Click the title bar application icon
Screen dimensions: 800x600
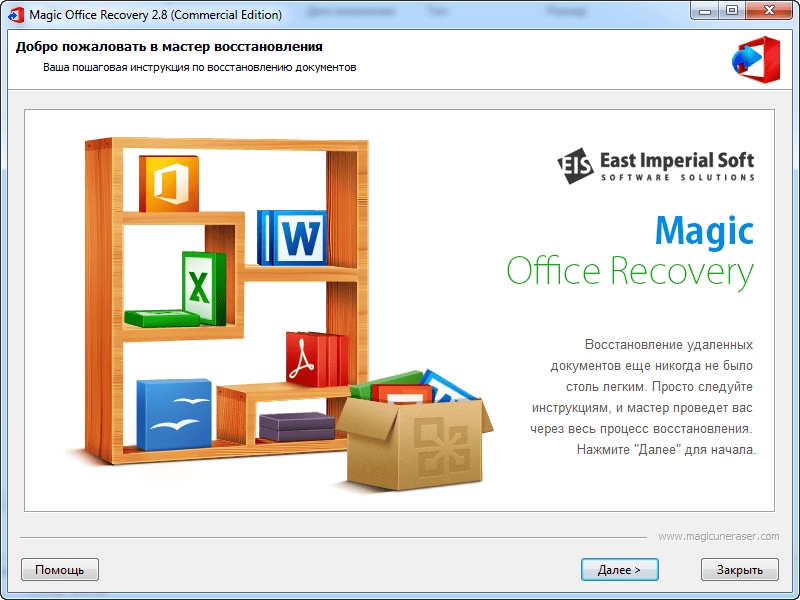16,15
